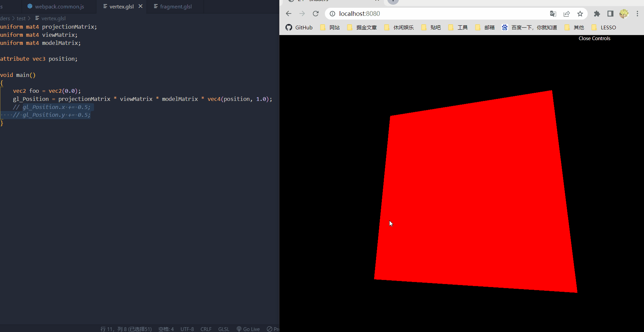This screenshot has width=644, height=332.
Task: Click the void main() line
Action: coord(18,75)
